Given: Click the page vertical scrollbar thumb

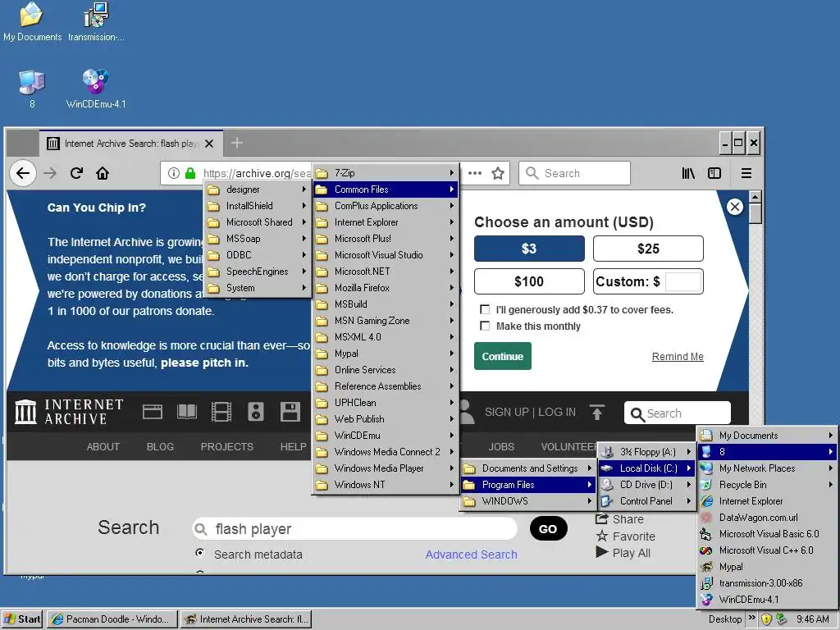Looking at the screenshot, I should (x=756, y=214).
